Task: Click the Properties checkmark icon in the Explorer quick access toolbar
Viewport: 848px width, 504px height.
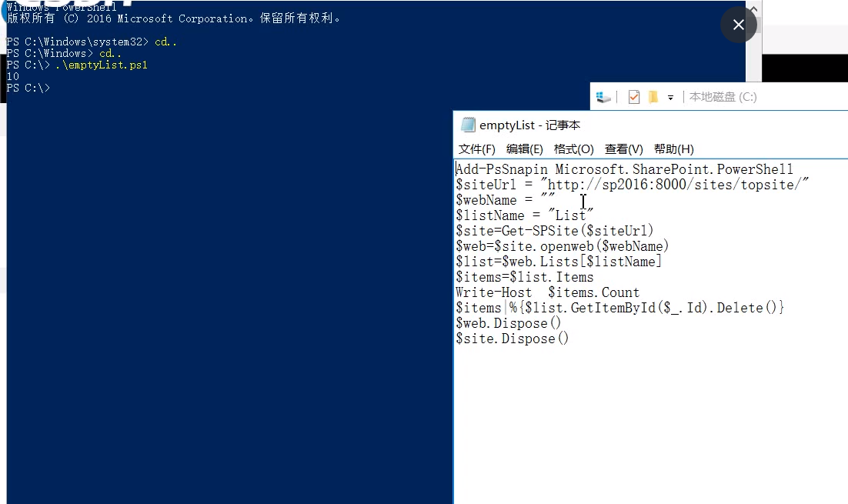Action: pyautogui.click(x=634, y=97)
